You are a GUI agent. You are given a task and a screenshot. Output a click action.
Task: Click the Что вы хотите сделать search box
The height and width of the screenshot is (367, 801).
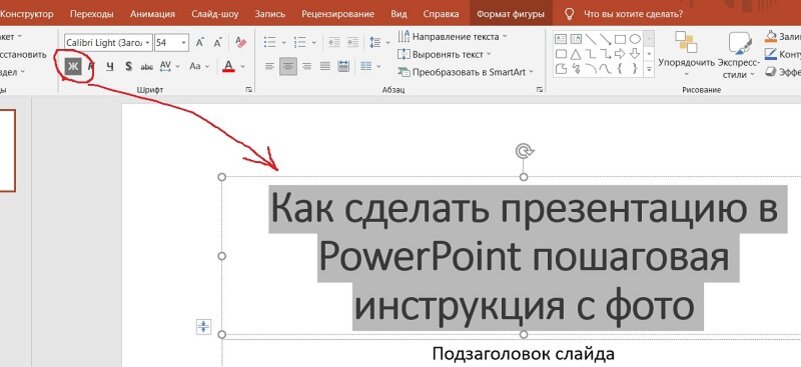(x=632, y=14)
